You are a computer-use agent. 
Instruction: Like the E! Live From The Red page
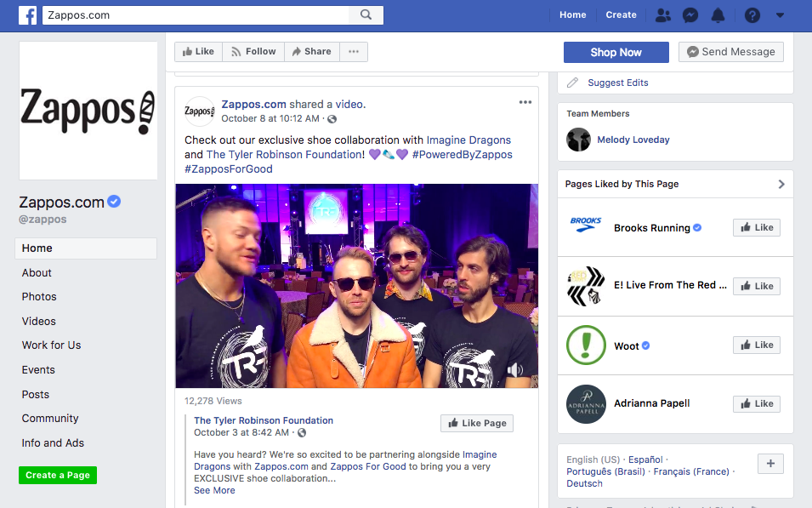[757, 286]
